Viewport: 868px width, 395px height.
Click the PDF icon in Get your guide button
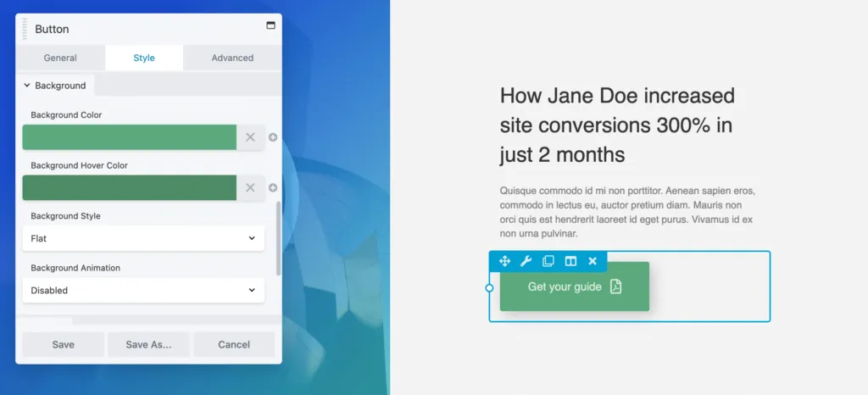[616, 287]
